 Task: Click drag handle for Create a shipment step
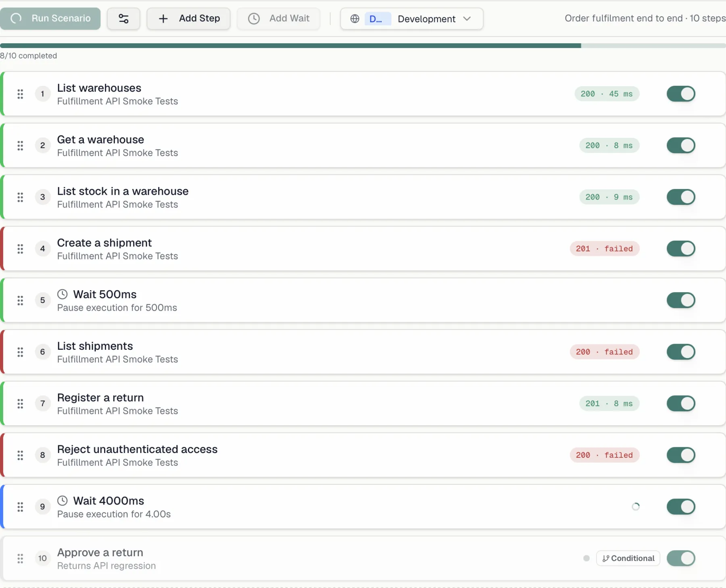pyautogui.click(x=20, y=249)
